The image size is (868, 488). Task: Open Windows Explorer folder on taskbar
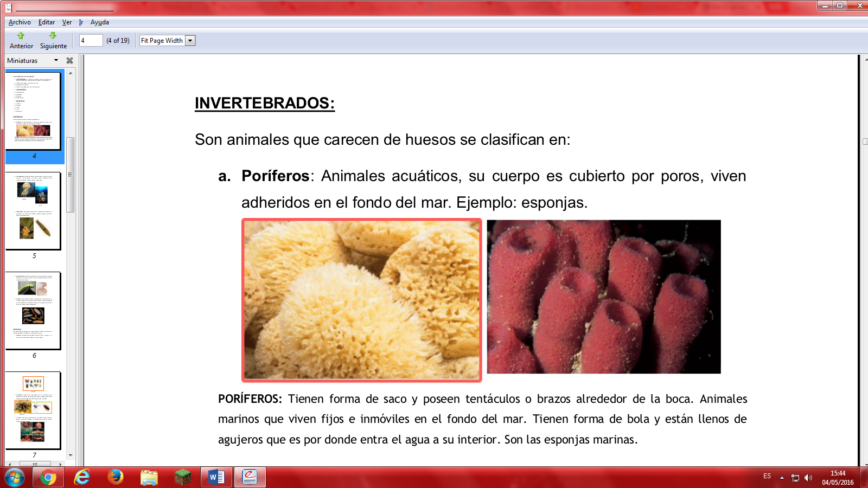149,478
